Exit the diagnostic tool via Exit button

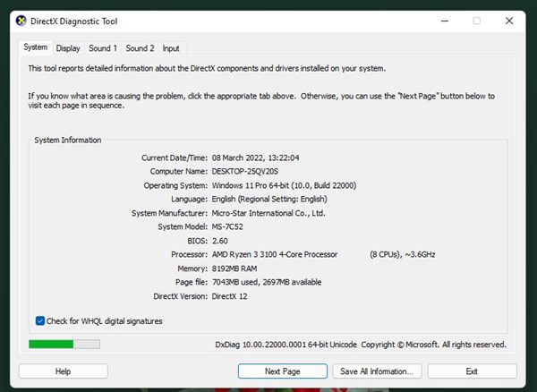[x=472, y=371]
